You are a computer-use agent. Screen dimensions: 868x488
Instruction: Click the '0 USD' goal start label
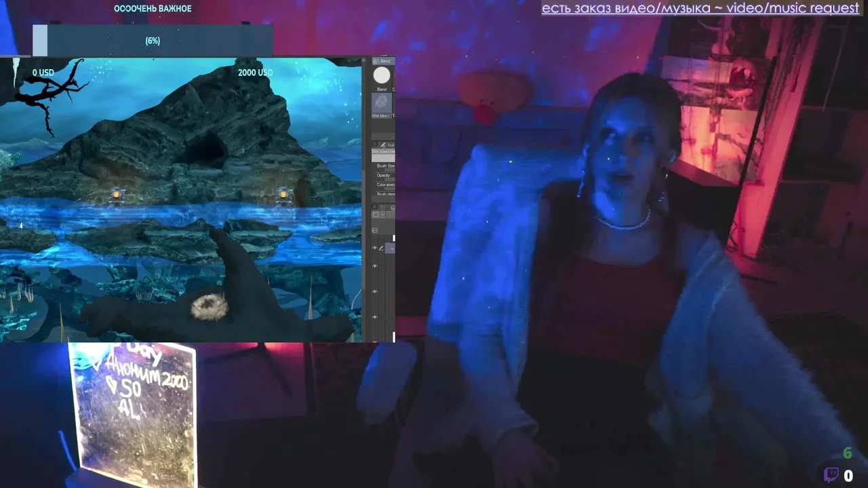pyautogui.click(x=43, y=73)
